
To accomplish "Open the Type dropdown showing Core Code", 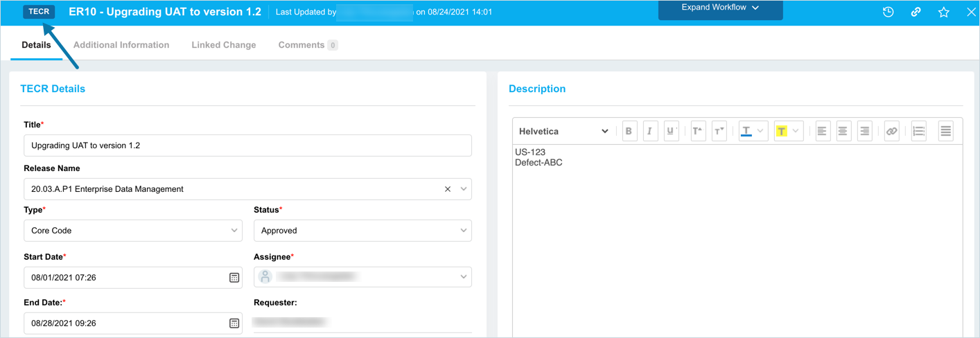I will (133, 231).
